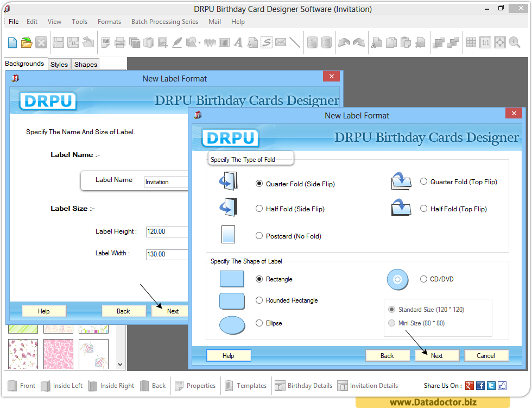Click the Label Height input field
The width and height of the screenshot is (532, 408).
click(167, 231)
